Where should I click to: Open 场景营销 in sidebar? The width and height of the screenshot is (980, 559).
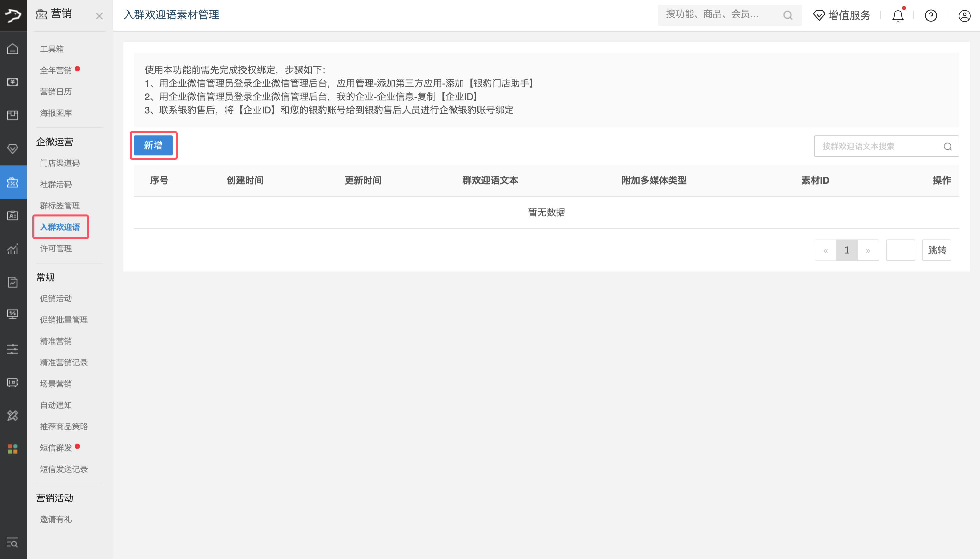(56, 384)
